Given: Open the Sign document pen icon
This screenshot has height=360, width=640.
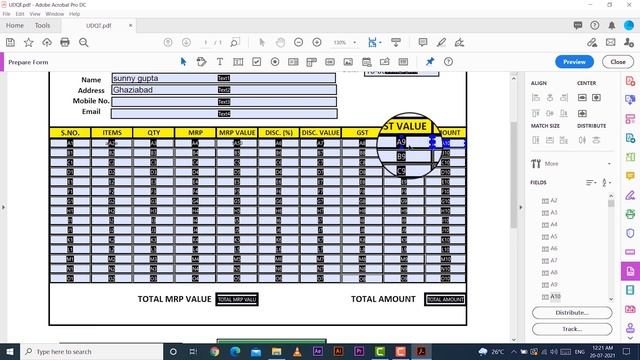Looking at the screenshot, I should pyautogui.click(x=460, y=42).
